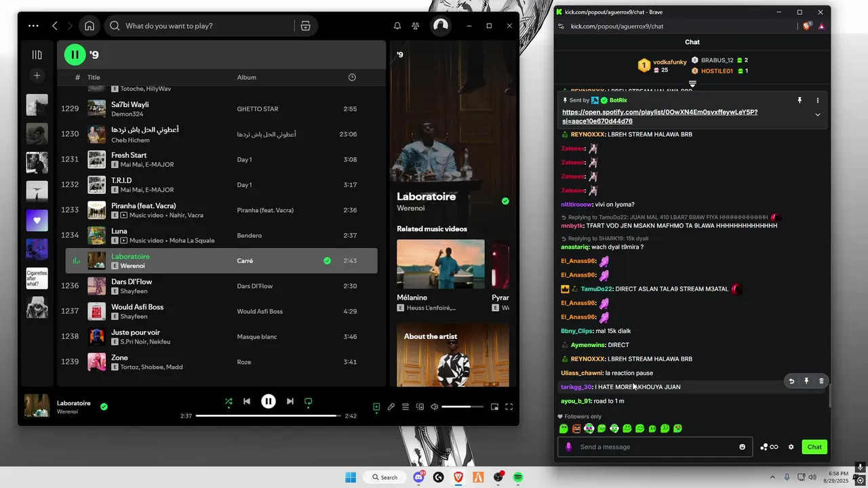The image size is (868, 488).
Task: Open Browse icon in search bar
Action: [305, 26]
